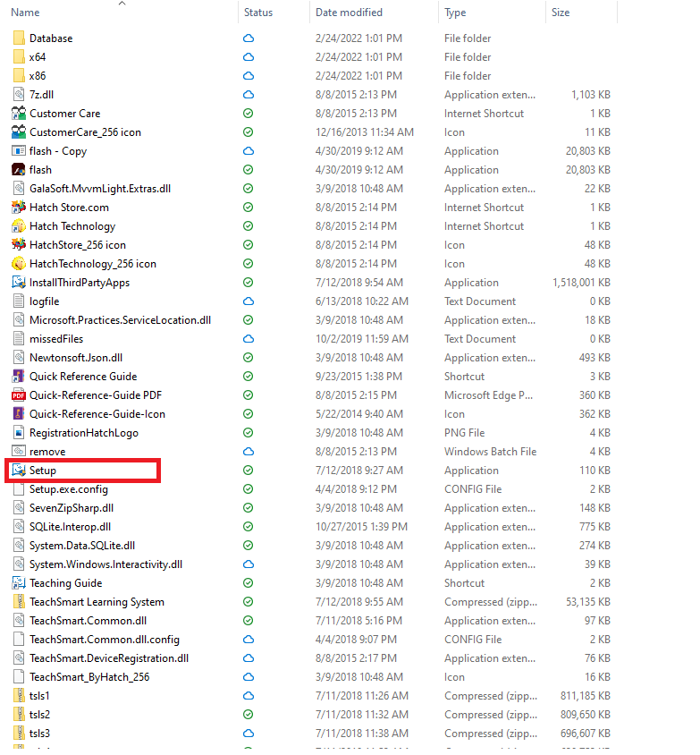The width and height of the screenshot is (700, 755).
Task: Click the TeachSmart Learning System zip icon
Action: point(19,602)
